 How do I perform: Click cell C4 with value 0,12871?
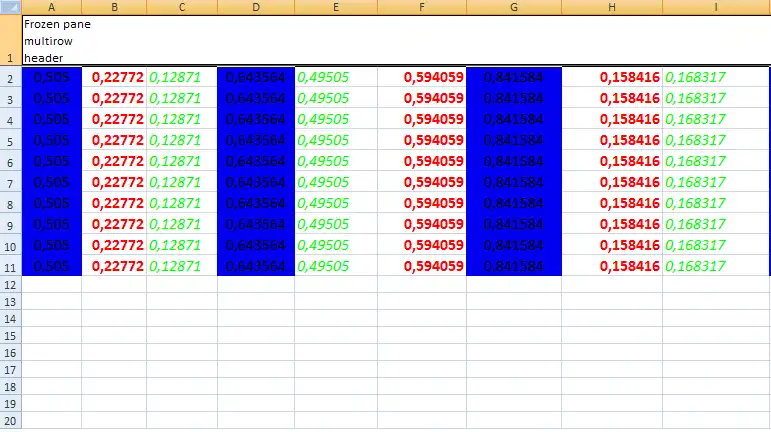pyautogui.click(x=182, y=119)
